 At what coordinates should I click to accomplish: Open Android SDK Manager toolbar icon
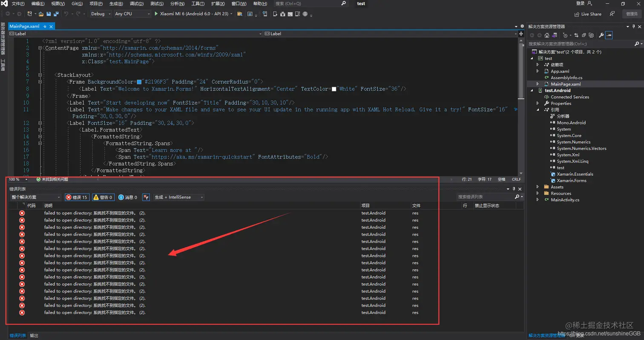282,14
